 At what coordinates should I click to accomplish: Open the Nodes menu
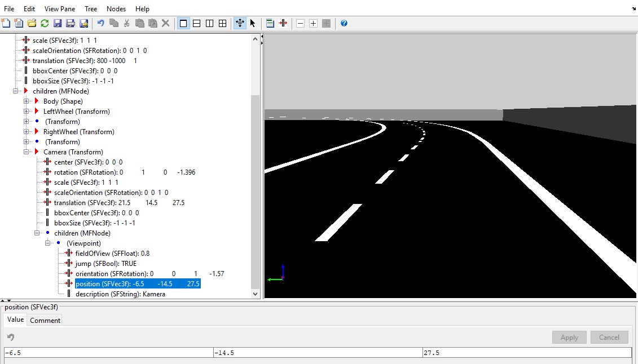(x=116, y=8)
